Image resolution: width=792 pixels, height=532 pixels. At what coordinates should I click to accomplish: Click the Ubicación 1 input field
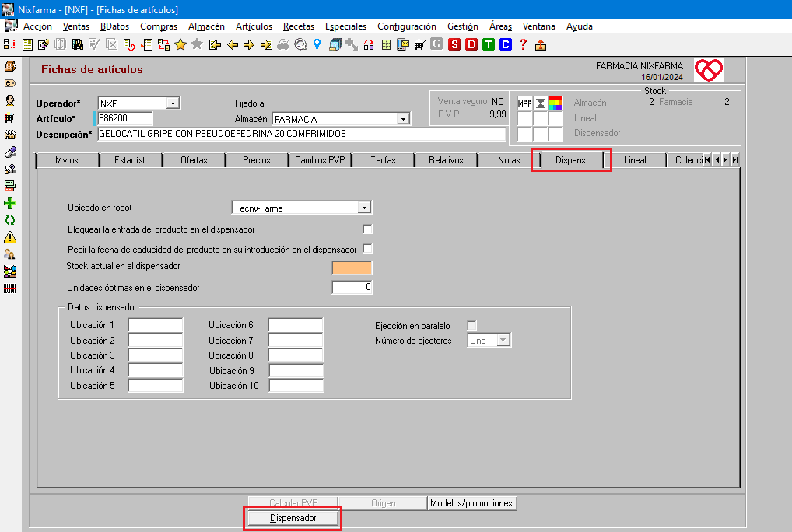coord(156,324)
